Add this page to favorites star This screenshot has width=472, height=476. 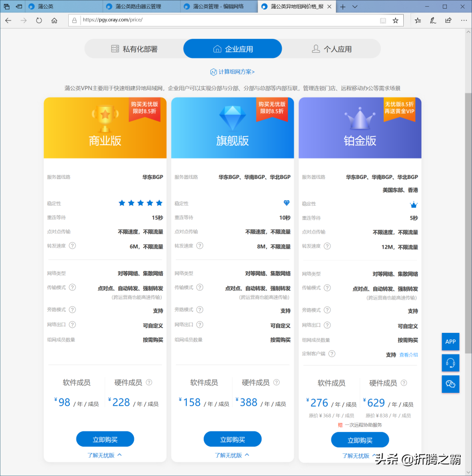click(x=396, y=21)
